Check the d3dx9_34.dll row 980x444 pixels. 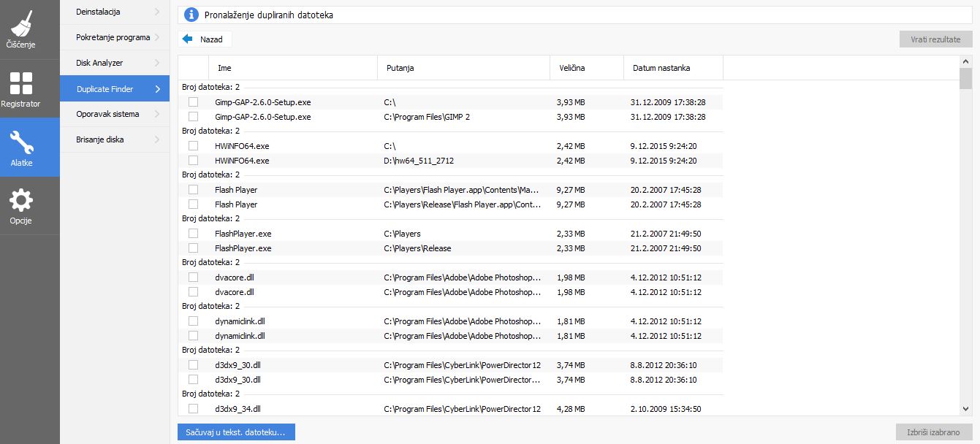click(x=194, y=409)
